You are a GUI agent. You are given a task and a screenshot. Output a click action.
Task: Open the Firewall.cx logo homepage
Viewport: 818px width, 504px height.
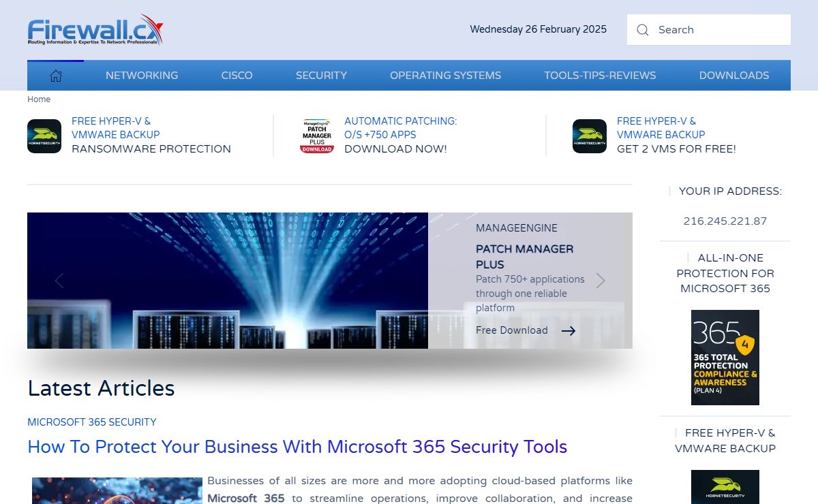95,30
